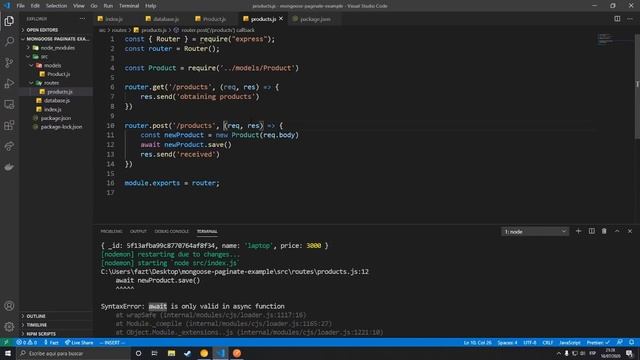Show errors and warnings count in status bar

pyautogui.click(x=27, y=342)
